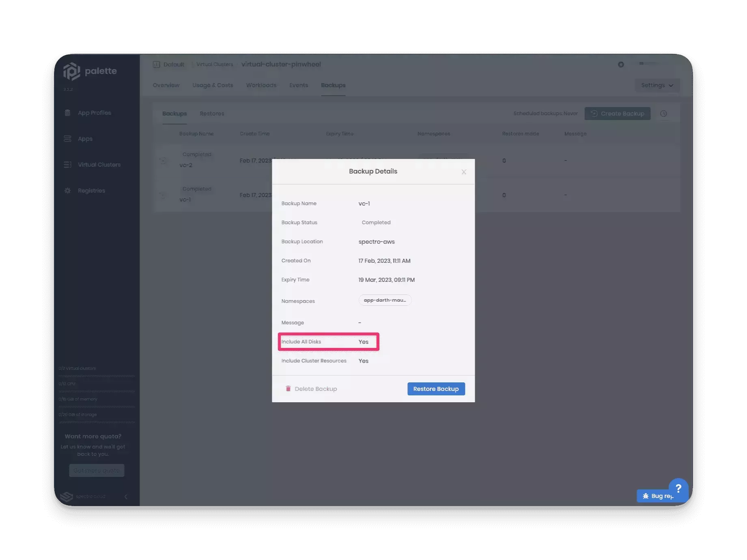Open the blue help question mark

pos(678,488)
